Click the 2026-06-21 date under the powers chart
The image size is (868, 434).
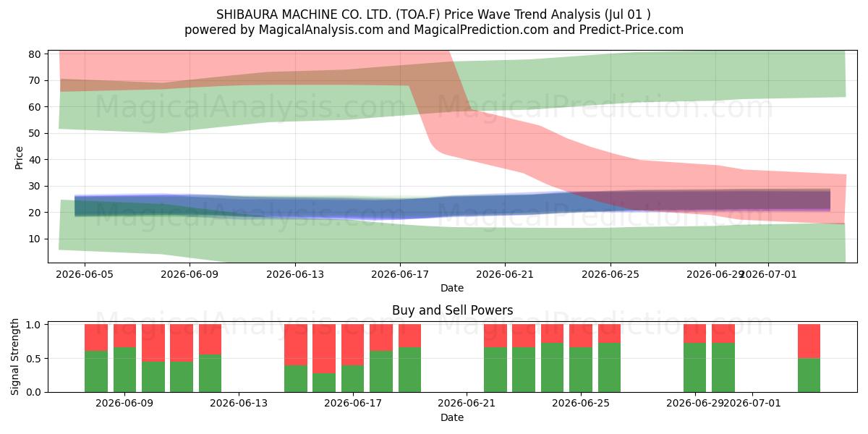pyautogui.click(x=467, y=404)
